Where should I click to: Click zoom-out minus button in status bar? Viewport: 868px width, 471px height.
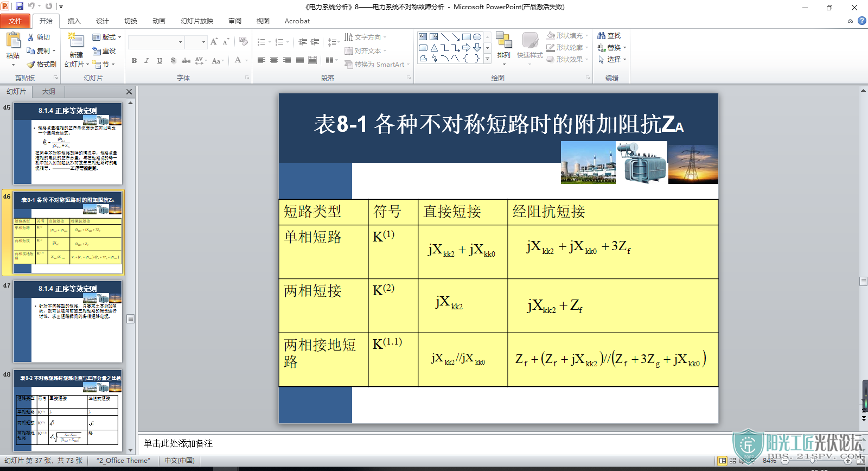pos(785,461)
